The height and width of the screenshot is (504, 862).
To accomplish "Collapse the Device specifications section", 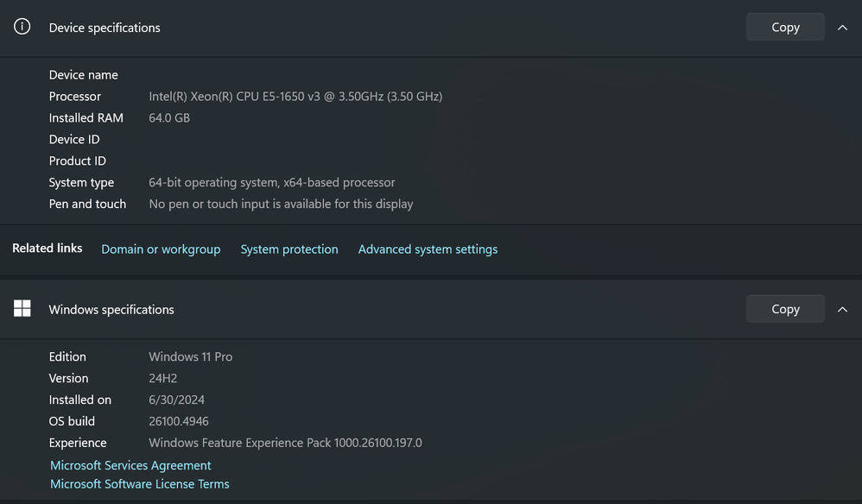I will coord(842,28).
